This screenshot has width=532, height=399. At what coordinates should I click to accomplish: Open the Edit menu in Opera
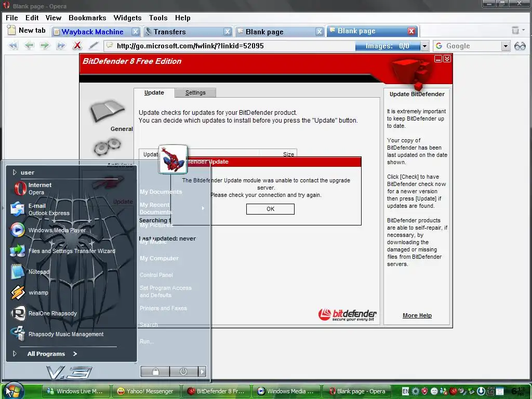tap(32, 18)
